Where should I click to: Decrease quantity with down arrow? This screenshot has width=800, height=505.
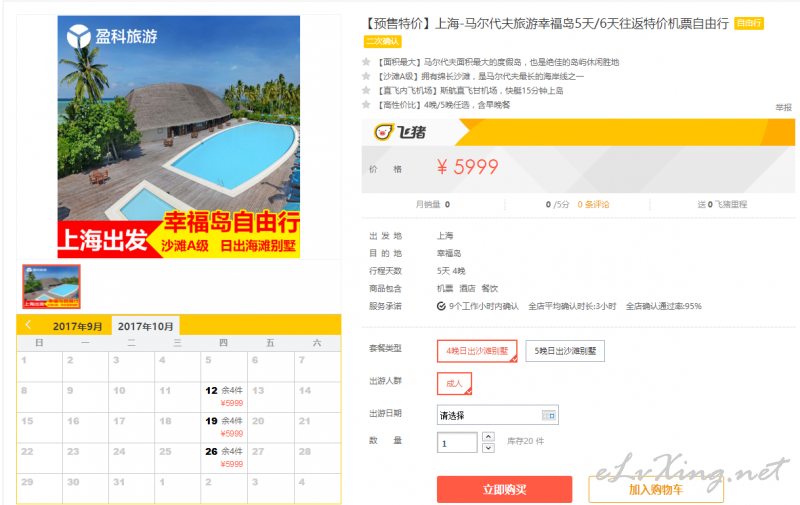(488, 448)
